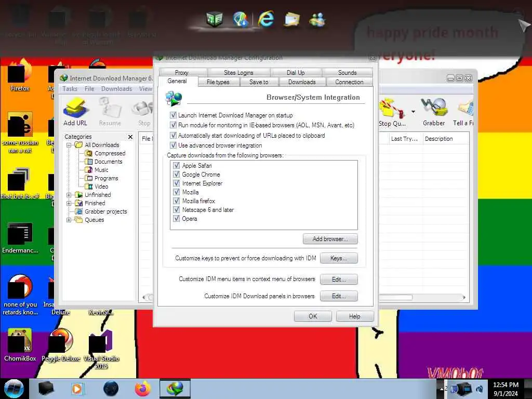
Task: Switch to the Dial Up tab
Action: (296, 72)
